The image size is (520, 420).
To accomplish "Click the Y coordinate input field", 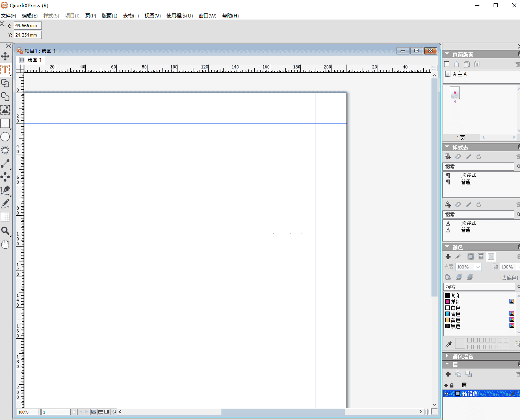I will 28,35.
